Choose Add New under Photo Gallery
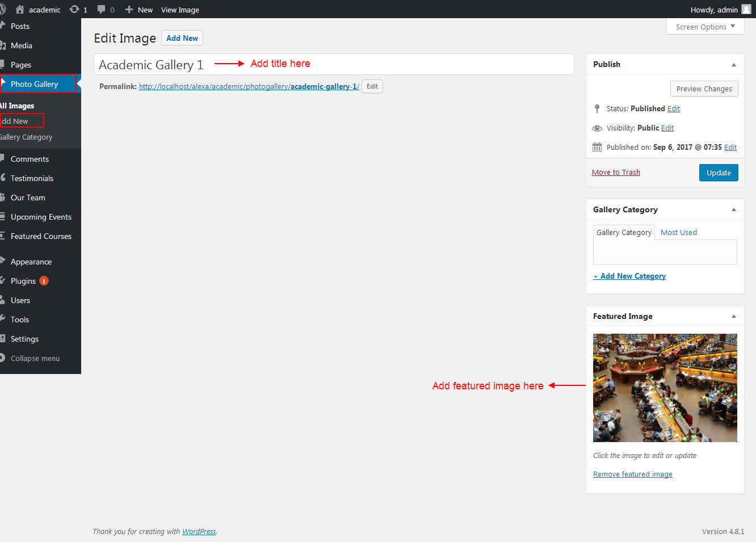The width and height of the screenshot is (756, 542). point(15,121)
